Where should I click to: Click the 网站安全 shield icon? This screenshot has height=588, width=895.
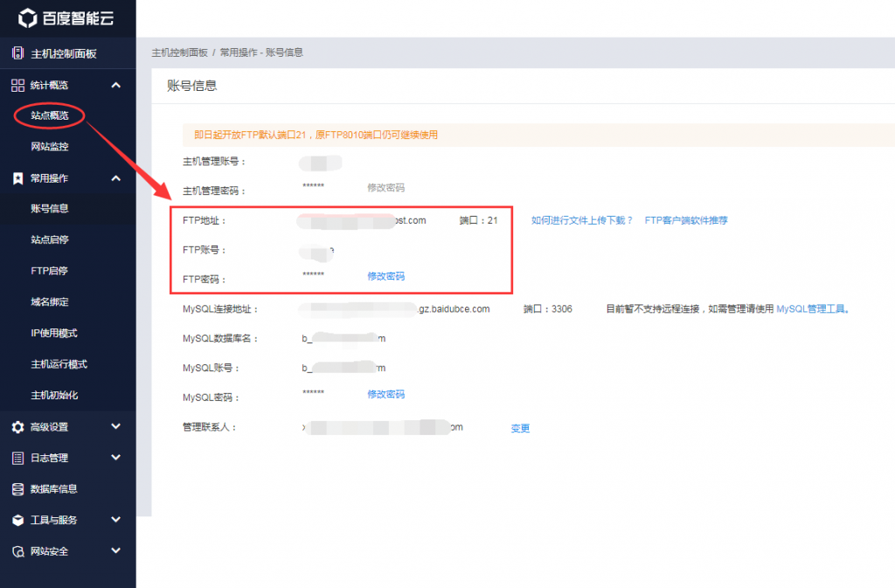coord(17,551)
